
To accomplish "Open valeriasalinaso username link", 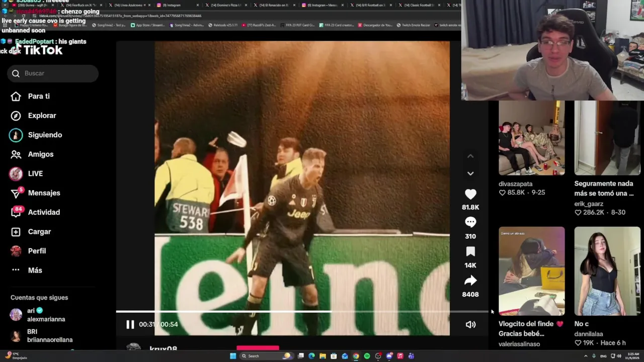I will [519, 344].
